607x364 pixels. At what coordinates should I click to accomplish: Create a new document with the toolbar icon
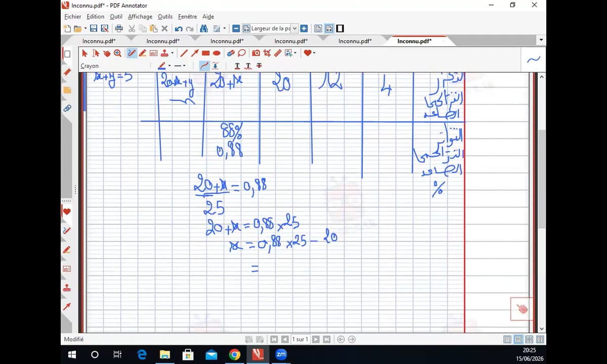[67, 28]
